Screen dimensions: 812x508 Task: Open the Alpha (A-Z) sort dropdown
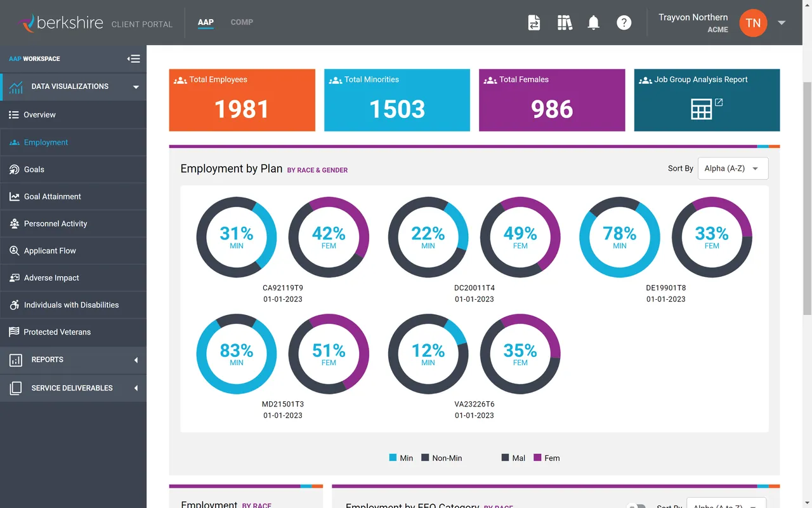pyautogui.click(x=733, y=168)
